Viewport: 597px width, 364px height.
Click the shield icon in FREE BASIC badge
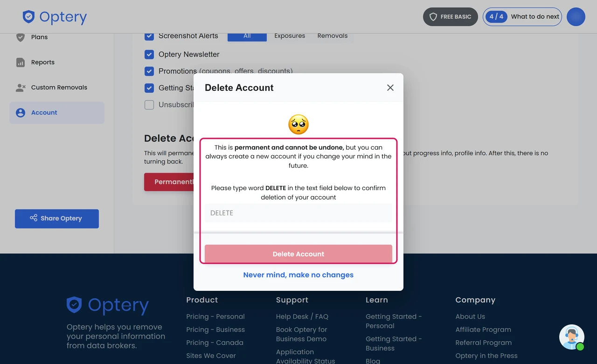click(433, 17)
